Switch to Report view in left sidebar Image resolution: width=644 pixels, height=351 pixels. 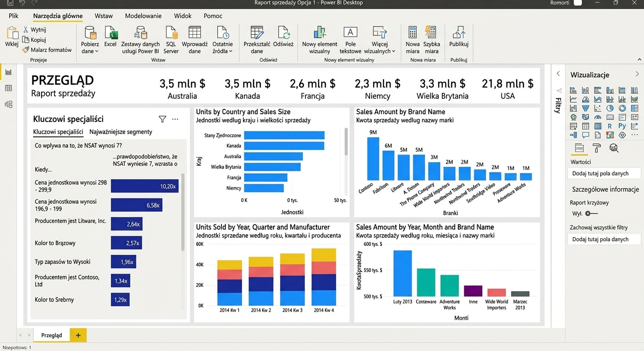(8, 72)
